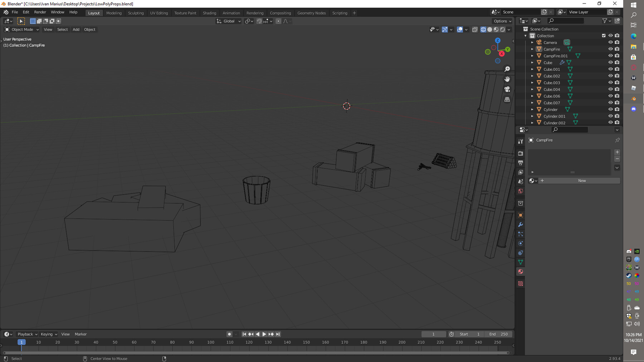Switch viewport to Rendered shading mode
The height and width of the screenshot is (362, 644).
(502, 29)
